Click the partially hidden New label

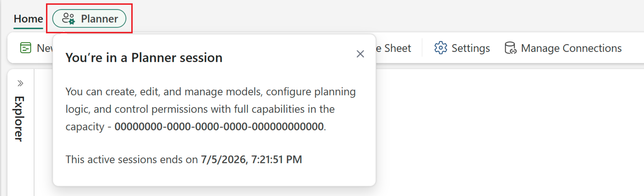pyautogui.click(x=45, y=48)
